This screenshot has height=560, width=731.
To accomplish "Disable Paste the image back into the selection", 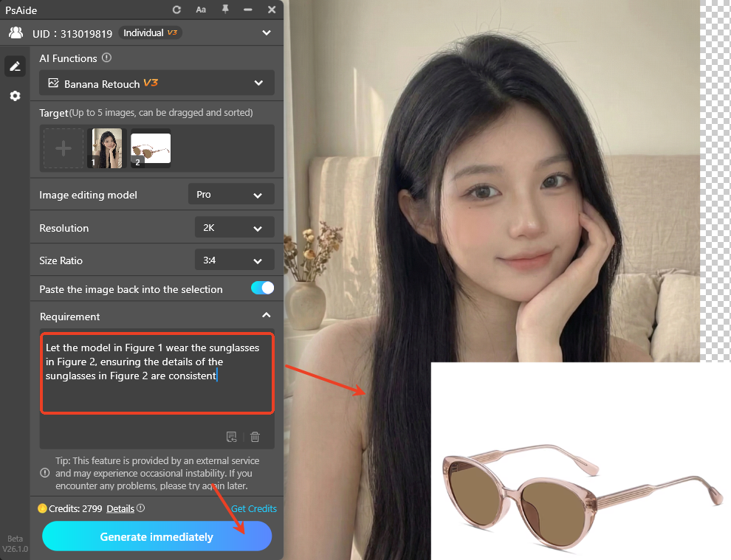I will point(262,289).
